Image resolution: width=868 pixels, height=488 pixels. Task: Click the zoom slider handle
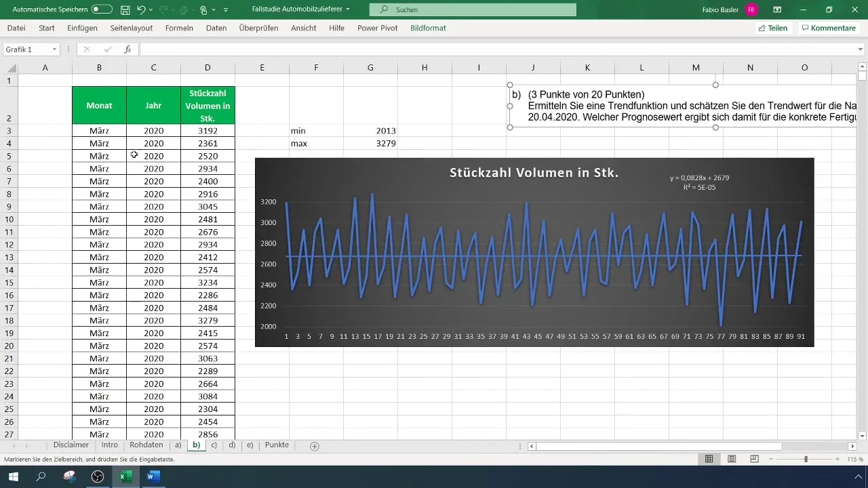click(806, 459)
